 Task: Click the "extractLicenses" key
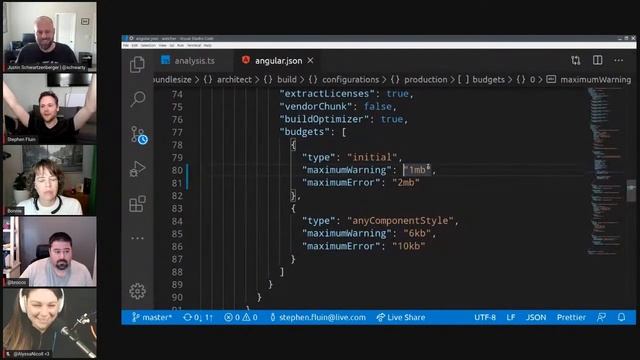click(x=327, y=94)
